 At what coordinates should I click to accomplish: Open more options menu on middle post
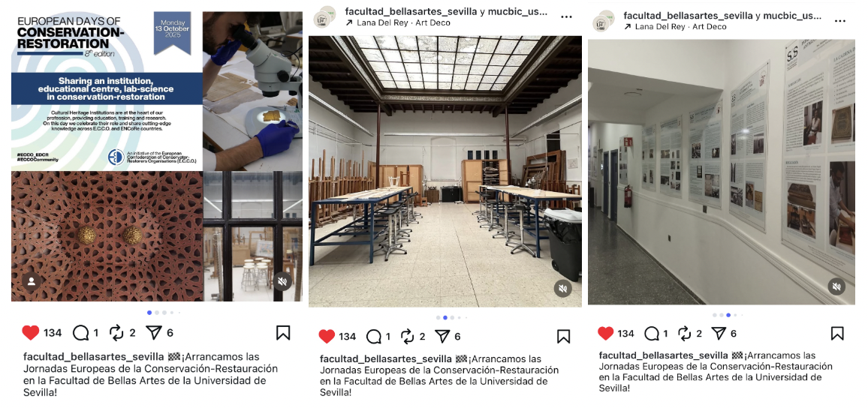click(566, 17)
